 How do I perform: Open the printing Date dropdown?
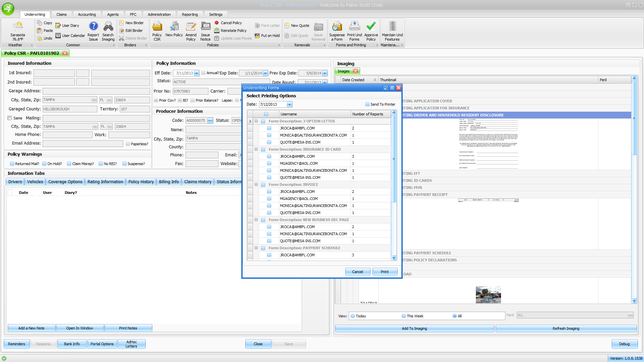click(x=289, y=104)
